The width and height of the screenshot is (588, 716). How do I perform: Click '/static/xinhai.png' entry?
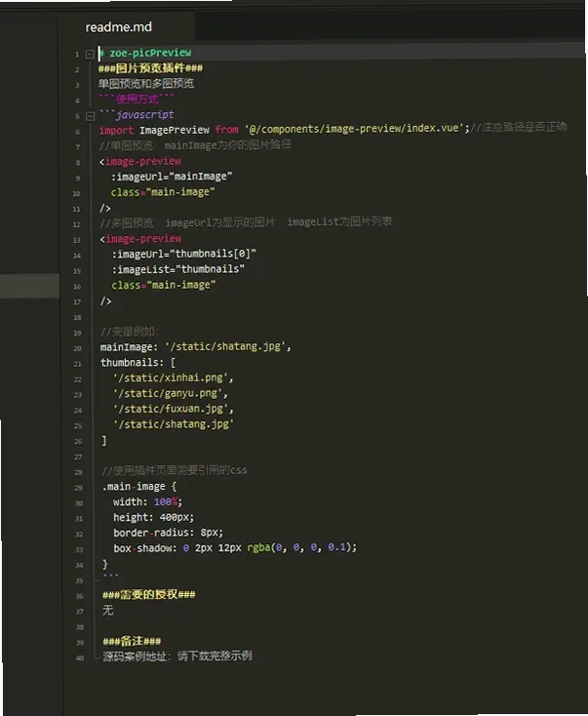[173, 378]
